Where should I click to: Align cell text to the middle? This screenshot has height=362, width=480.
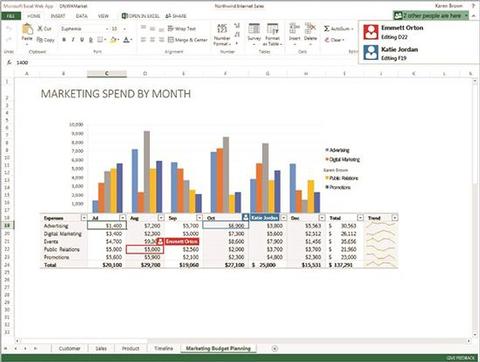pos(152,28)
